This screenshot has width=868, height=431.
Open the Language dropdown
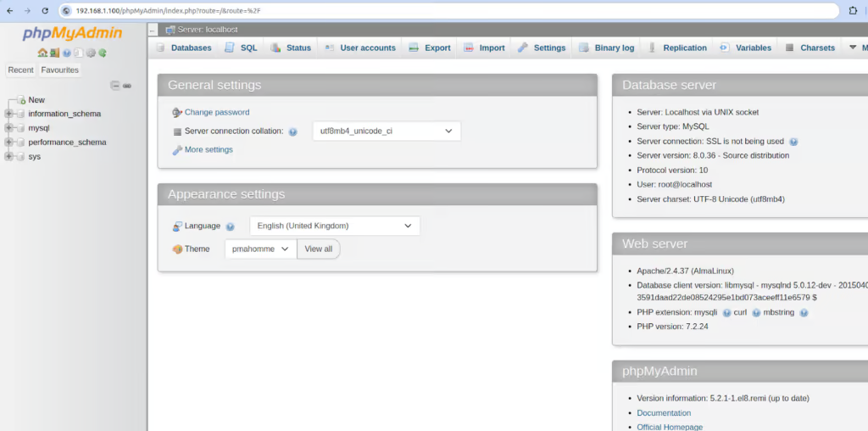[x=335, y=226]
